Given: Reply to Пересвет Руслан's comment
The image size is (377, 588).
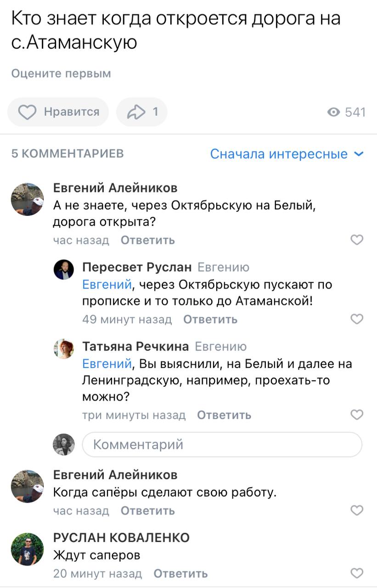Looking at the screenshot, I should click(x=210, y=319).
